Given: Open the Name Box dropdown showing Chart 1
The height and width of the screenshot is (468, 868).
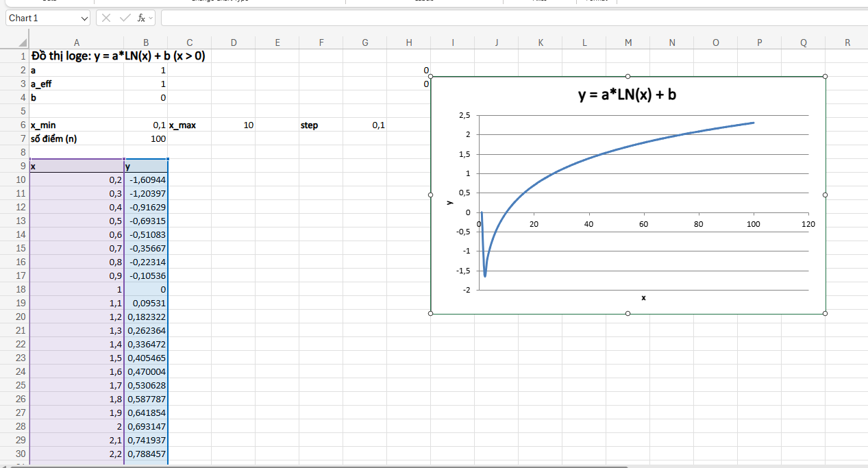Looking at the screenshot, I should click(x=86, y=18).
